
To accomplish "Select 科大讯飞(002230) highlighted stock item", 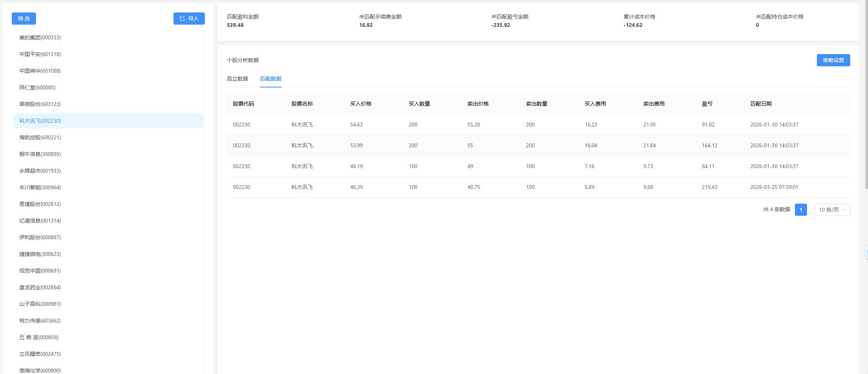I will [x=40, y=121].
